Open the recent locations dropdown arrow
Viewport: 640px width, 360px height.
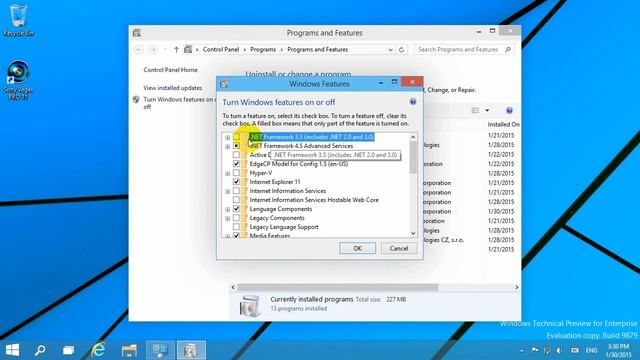pyautogui.click(x=165, y=50)
